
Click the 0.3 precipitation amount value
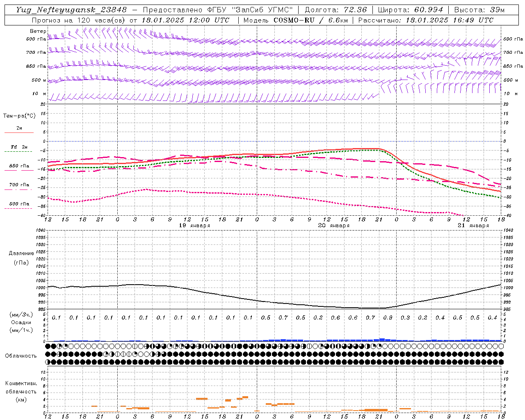click(x=405, y=317)
